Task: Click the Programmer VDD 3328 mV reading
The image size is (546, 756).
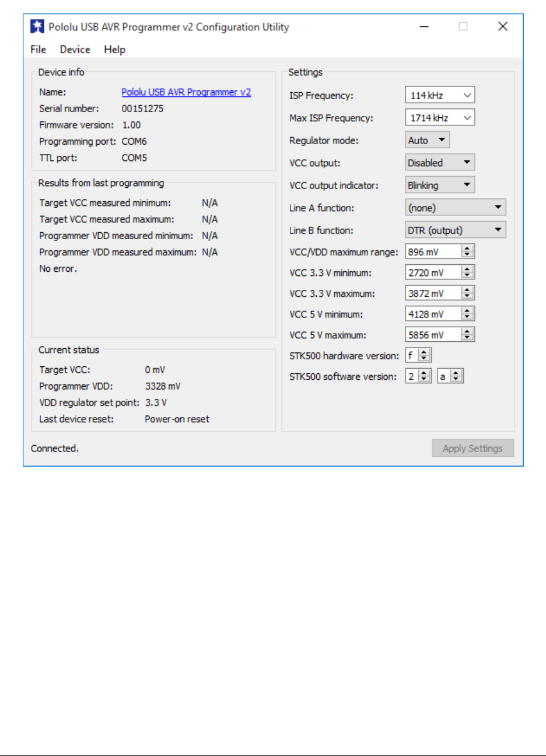Action: click(163, 386)
